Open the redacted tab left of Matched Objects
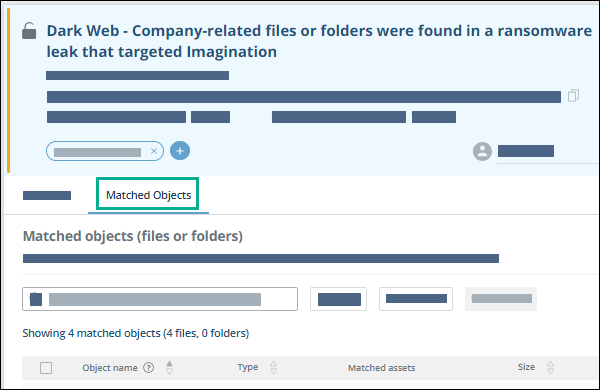Viewport: 600px width, 390px height. pos(47,196)
